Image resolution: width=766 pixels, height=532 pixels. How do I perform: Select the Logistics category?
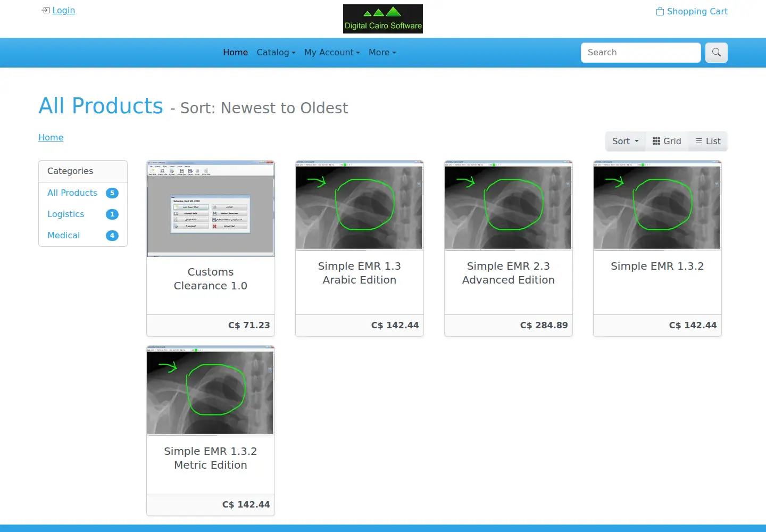coord(65,214)
